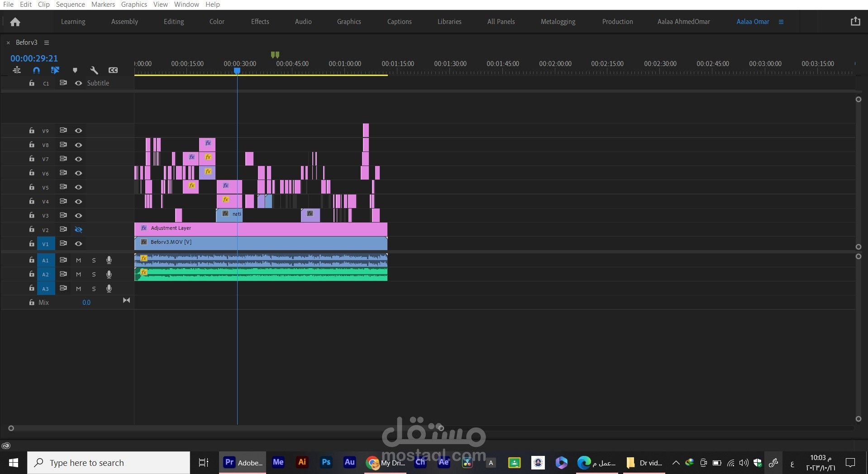Screen dimensions: 868x474
Task: Switch to the Color workspace
Action: [x=217, y=22]
